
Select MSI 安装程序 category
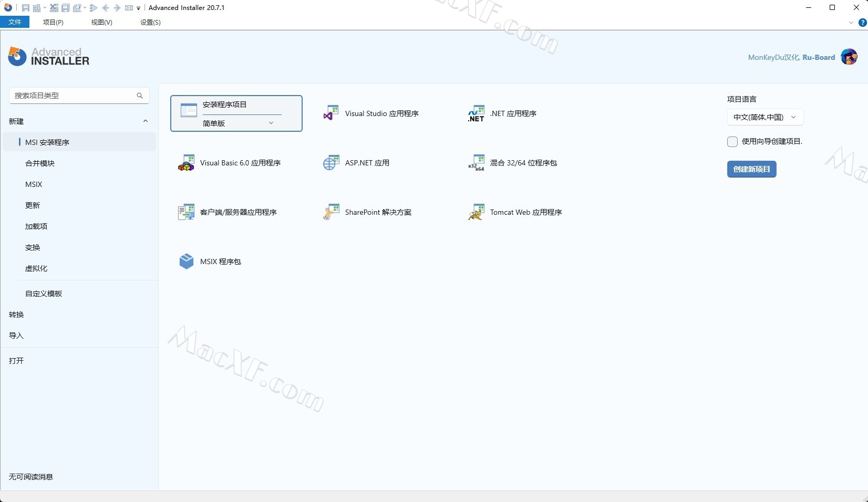[79, 142]
